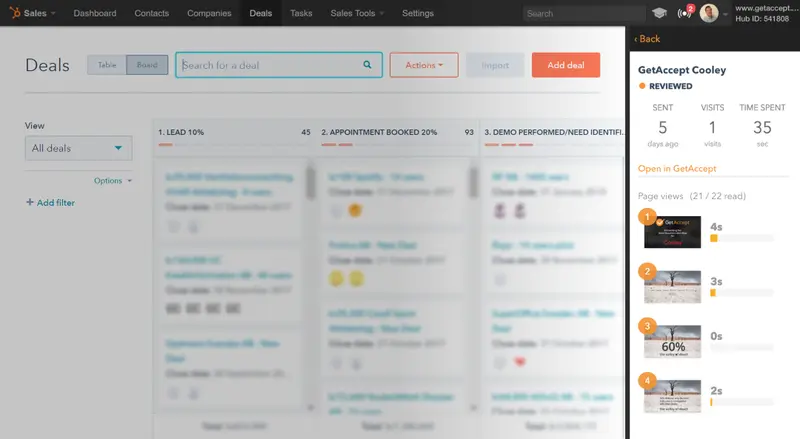Click the Page views (21 / 22 read) label

pos(692,196)
